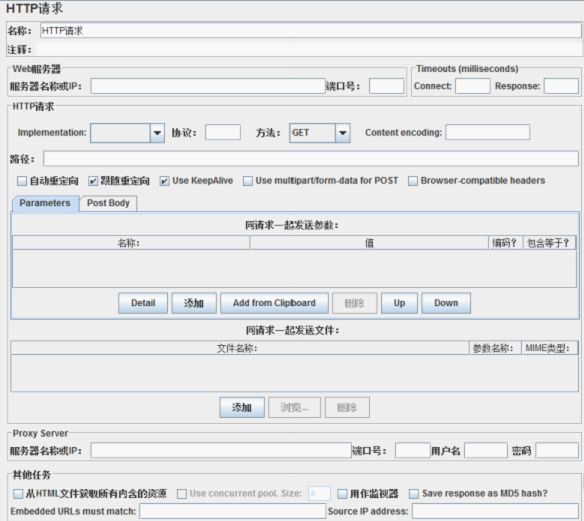Focus the 注释 comment field
This screenshot has height=521, width=584.
(308, 49)
